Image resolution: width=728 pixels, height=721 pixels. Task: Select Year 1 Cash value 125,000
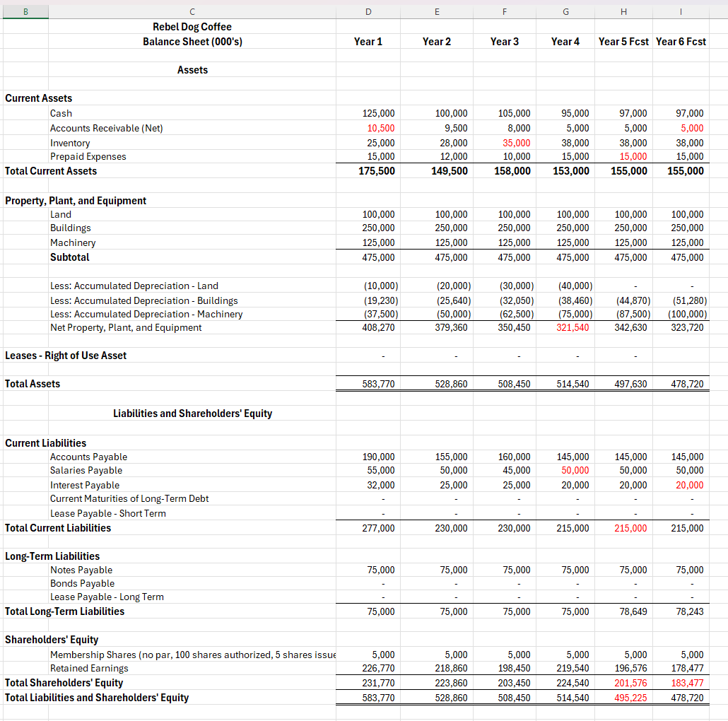click(x=378, y=113)
